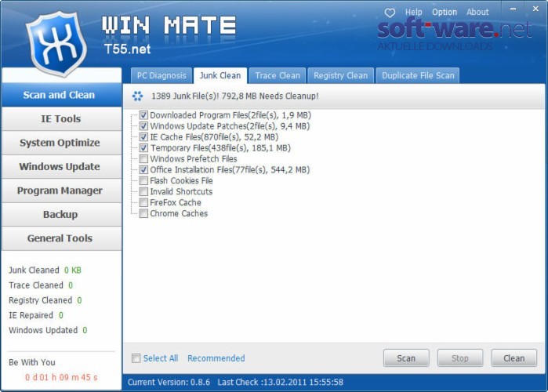Click the blue junk status dots icon
The height and width of the screenshot is (392, 548).
coord(137,96)
